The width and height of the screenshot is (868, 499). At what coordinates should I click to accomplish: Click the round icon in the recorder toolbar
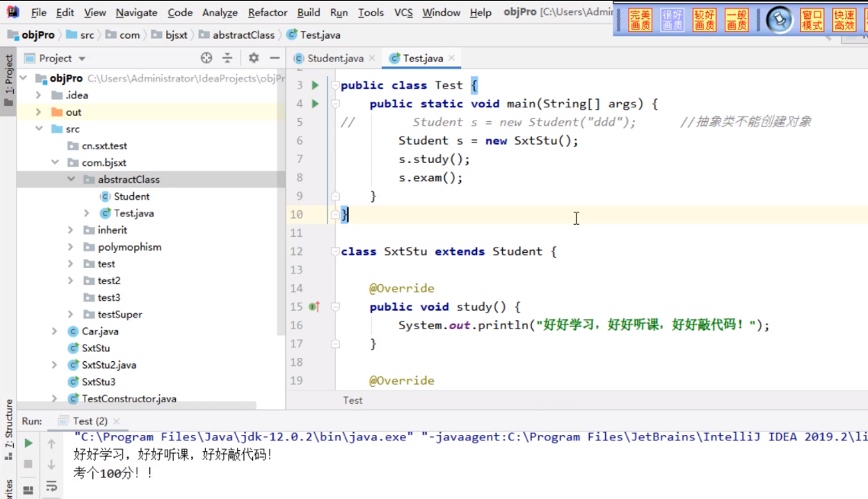[780, 20]
